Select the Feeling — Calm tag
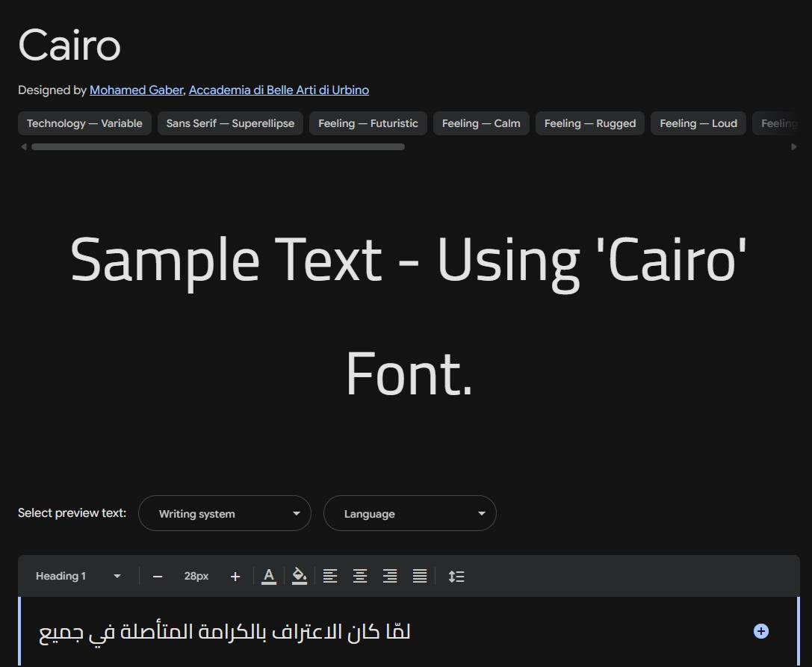This screenshot has height=667, width=812. 481,123
